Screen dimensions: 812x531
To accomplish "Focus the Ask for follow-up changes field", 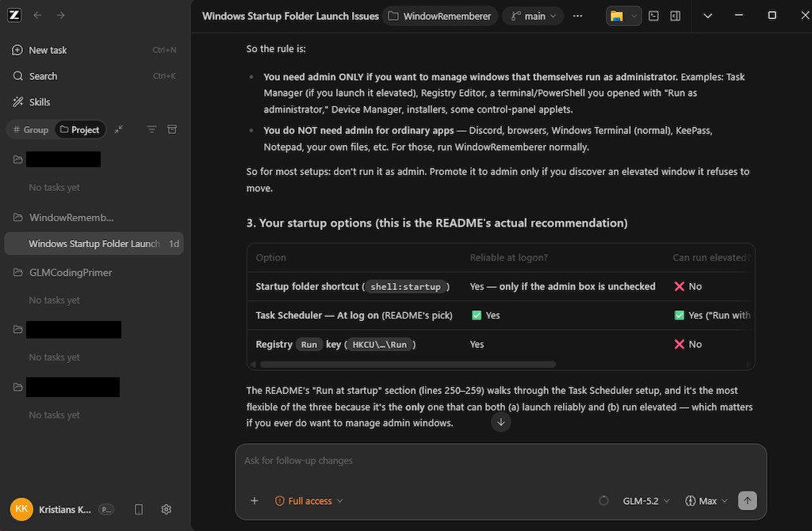I will (x=501, y=460).
